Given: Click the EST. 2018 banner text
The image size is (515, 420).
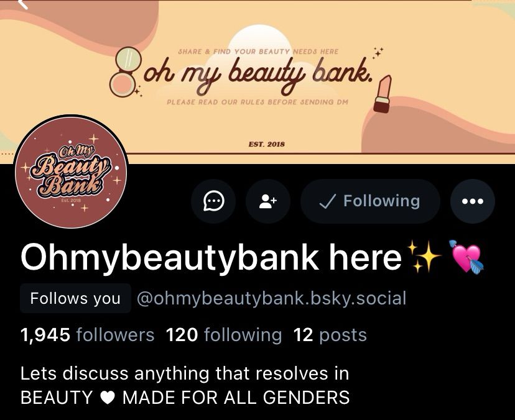Looking at the screenshot, I should tap(267, 144).
